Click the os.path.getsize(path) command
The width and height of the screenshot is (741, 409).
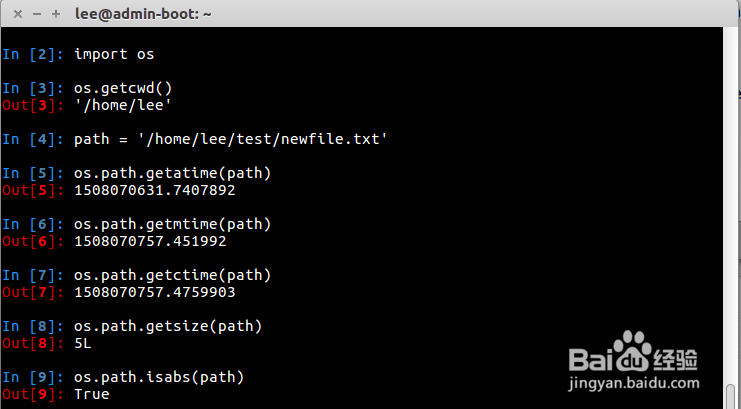(x=168, y=325)
